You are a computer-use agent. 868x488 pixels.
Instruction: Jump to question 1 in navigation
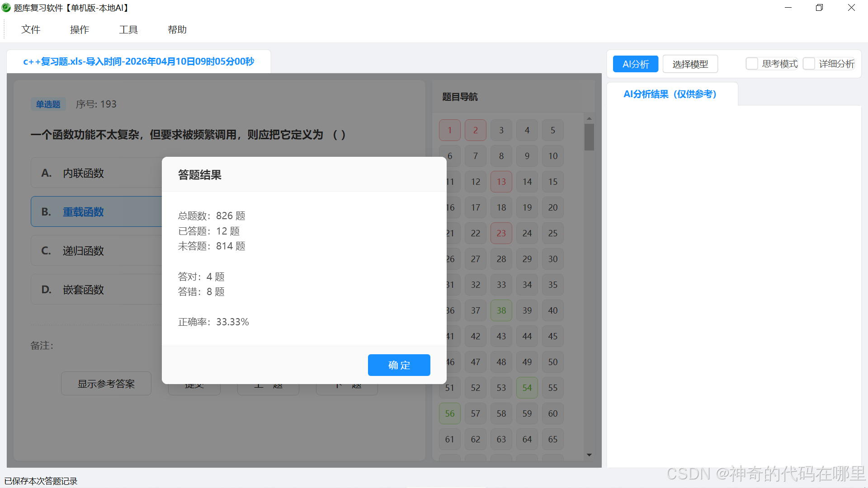coord(450,130)
